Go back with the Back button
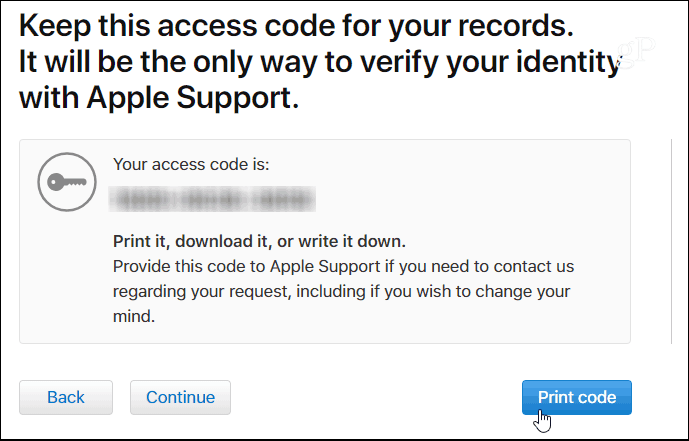 (66, 397)
